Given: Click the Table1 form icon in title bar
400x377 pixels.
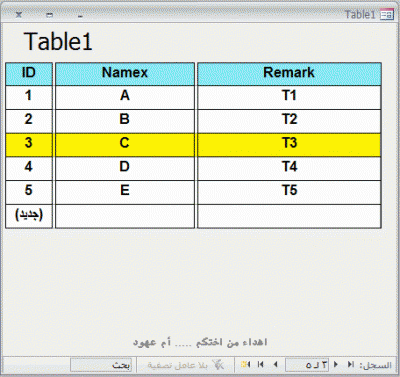Looking at the screenshot, I should point(387,15).
